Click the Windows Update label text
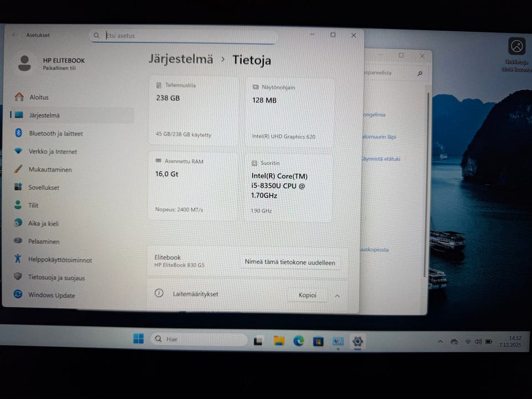Image resolution: width=532 pixels, height=399 pixels. 52,295
